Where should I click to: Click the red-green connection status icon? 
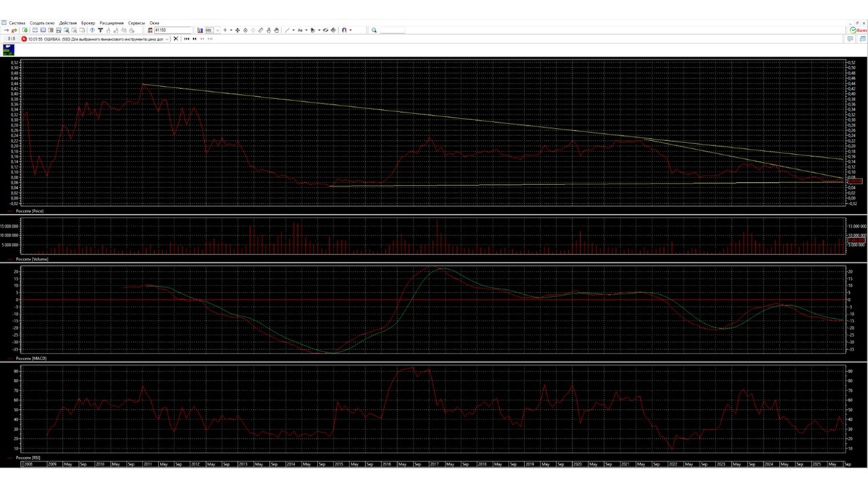pos(14,30)
